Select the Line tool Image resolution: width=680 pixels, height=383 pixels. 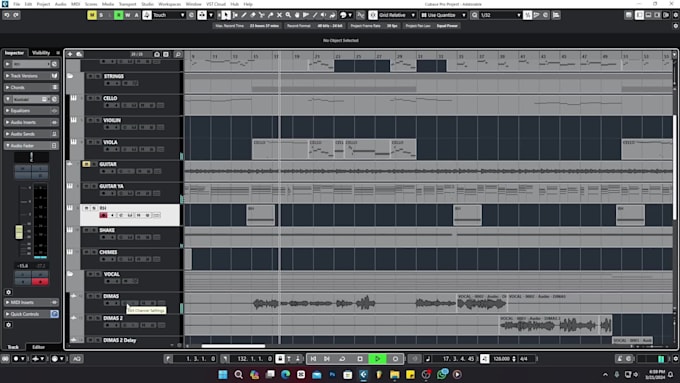[x=315, y=15]
